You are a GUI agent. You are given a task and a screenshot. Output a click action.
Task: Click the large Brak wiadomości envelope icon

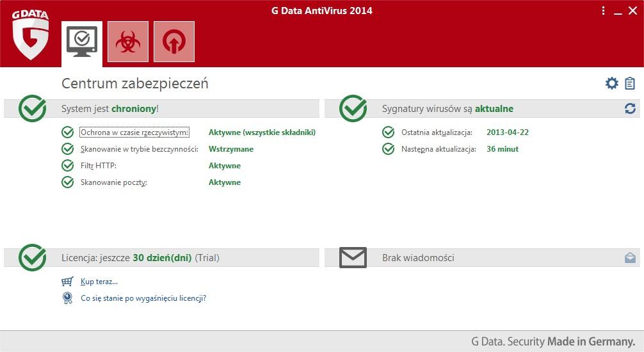click(353, 257)
